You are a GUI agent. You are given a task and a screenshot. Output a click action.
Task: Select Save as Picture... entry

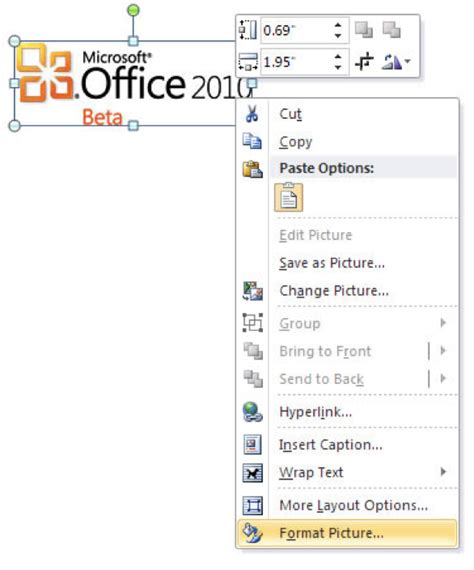point(332,263)
